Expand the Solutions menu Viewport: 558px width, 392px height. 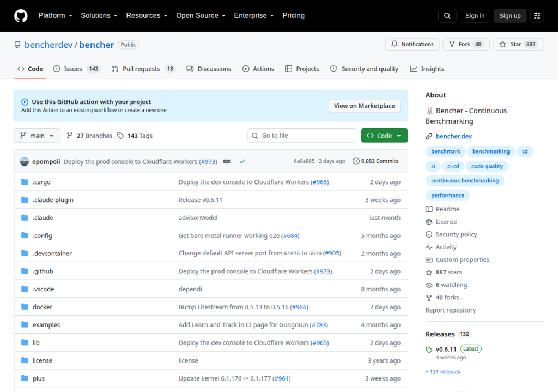click(x=99, y=16)
